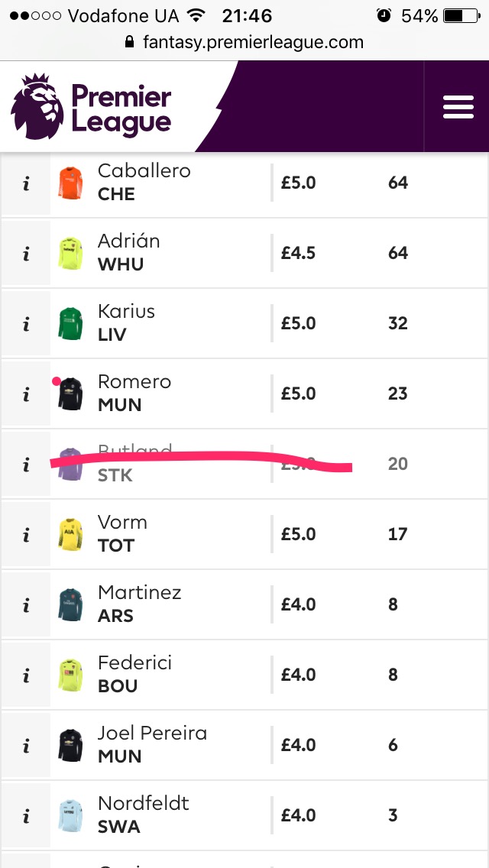
Task: Click info icon for Vorm
Action: tap(26, 535)
